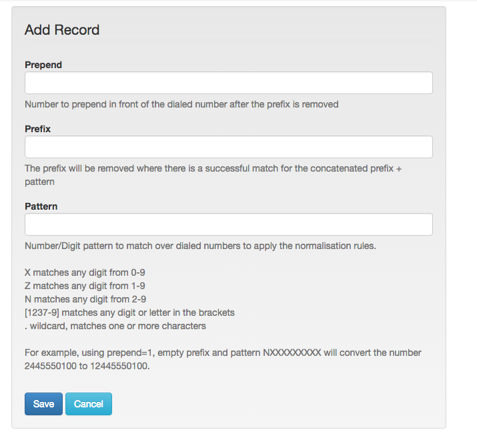Click the NXXXXXXXXX pattern in the example
Viewport: 477px width, 448px height.
coord(292,353)
